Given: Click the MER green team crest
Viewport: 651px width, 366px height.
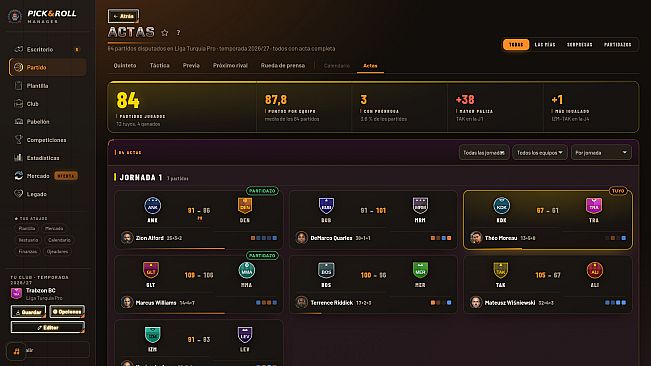Looking at the screenshot, I should click(x=420, y=270).
